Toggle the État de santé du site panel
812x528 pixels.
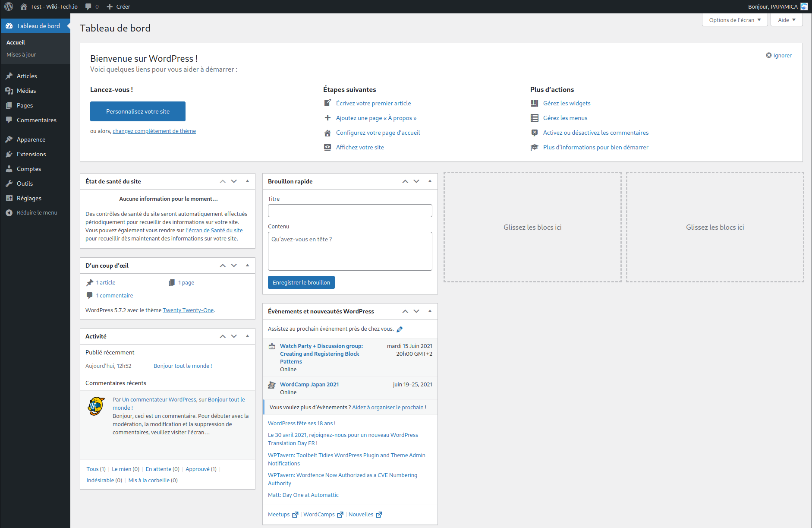click(x=248, y=181)
